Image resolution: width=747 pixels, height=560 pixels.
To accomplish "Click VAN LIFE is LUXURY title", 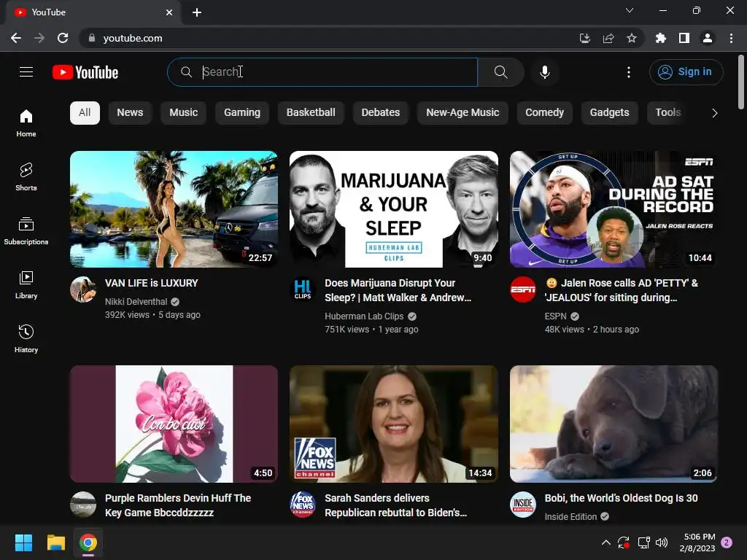I will coord(152,283).
